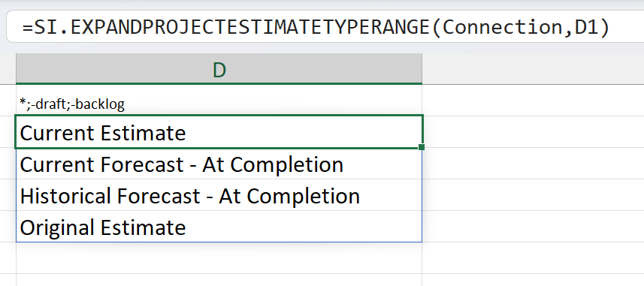Click the fill handle of the selected cell
The height and width of the screenshot is (286, 644).
pyautogui.click(x=422, y=147)
